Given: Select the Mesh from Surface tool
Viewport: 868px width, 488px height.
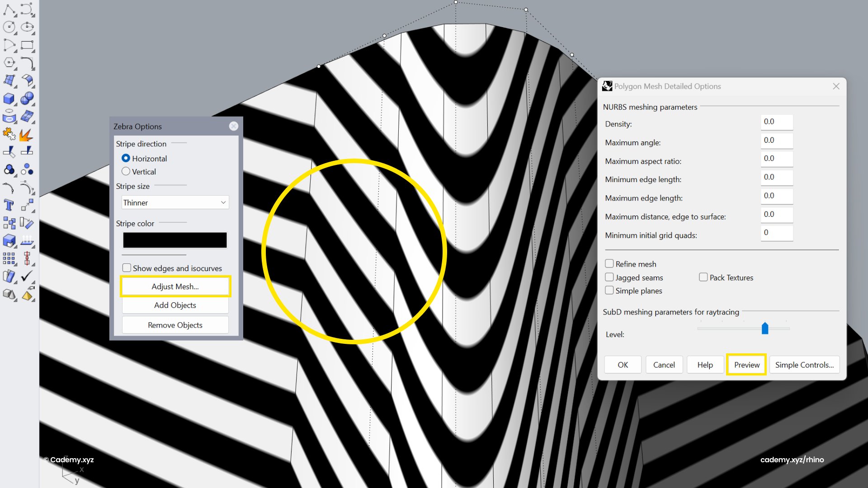Looking at the screenshot, I should (27, 116).
